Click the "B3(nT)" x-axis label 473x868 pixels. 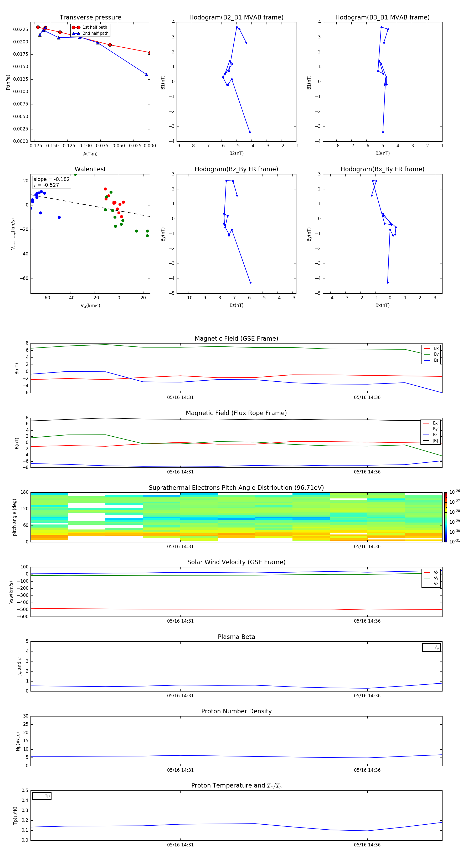click(x=382, y=153)
